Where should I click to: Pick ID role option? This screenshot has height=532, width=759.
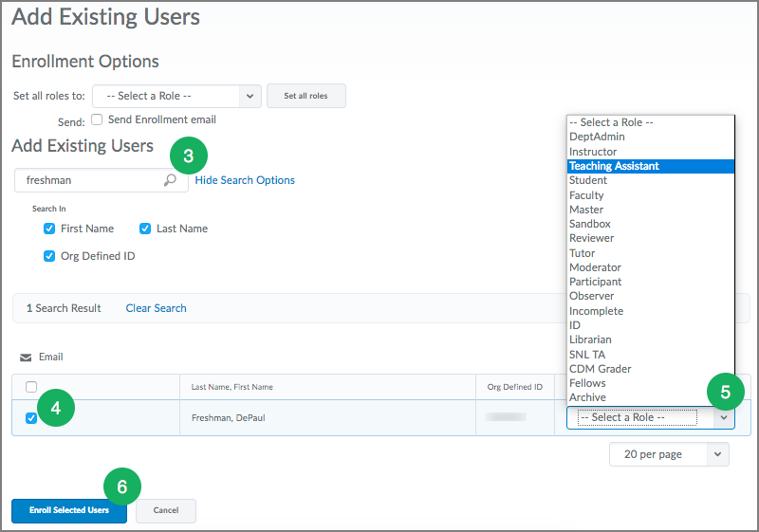pos(651,325)
